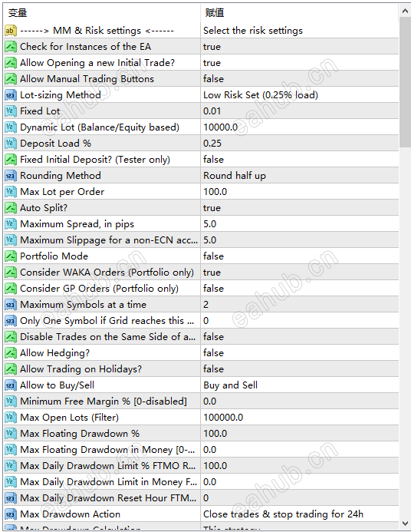Click the icon next to Dynamic Lot (Balance/Equity based)
This screenshot has height=532, width=411.
coord(11,127)
